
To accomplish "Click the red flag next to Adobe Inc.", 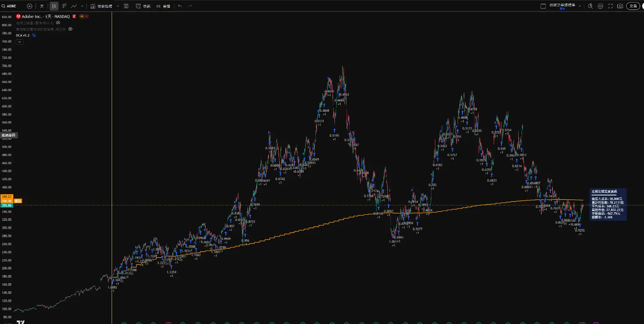I will pos(74,16).
